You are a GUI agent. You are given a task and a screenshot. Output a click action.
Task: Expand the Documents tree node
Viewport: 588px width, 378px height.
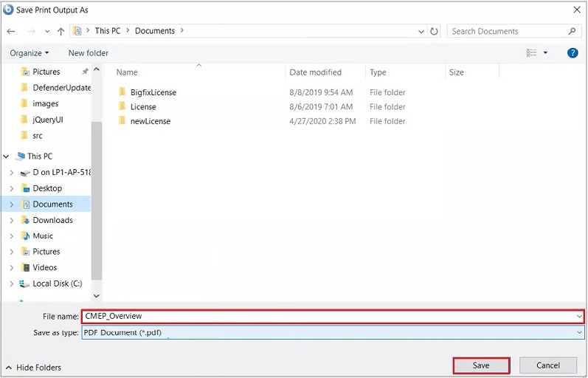(12, 205)
